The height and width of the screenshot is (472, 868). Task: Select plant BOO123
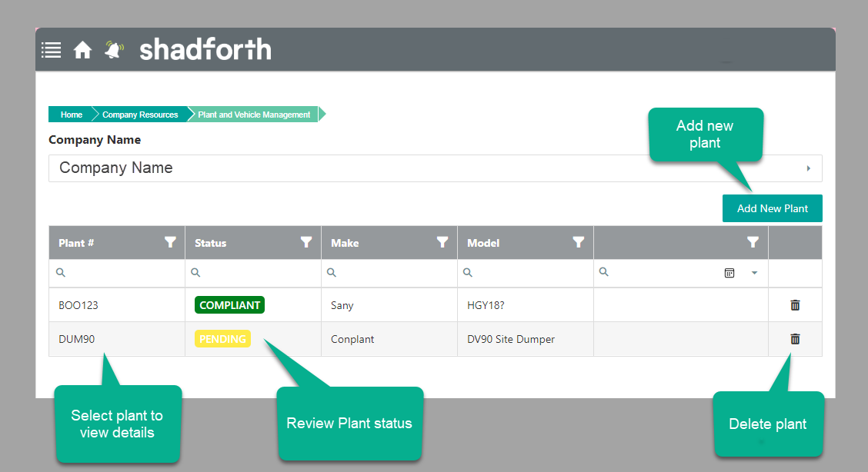pyautogui.click(x=78, y=306)
